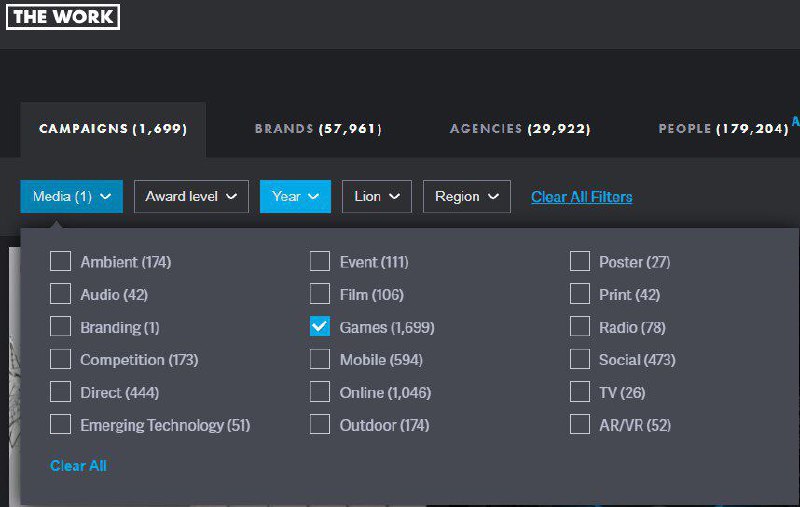Image resolution: width=800 pixels, height=507 pixels.
Task: Check the Outdoor (174) checkbox
Action: tap(320, 424)
